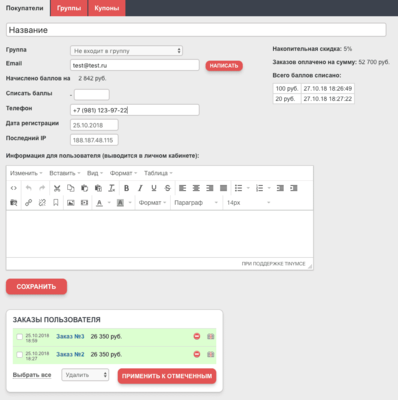Delete order №3 with the red icon

coord(197,336)
